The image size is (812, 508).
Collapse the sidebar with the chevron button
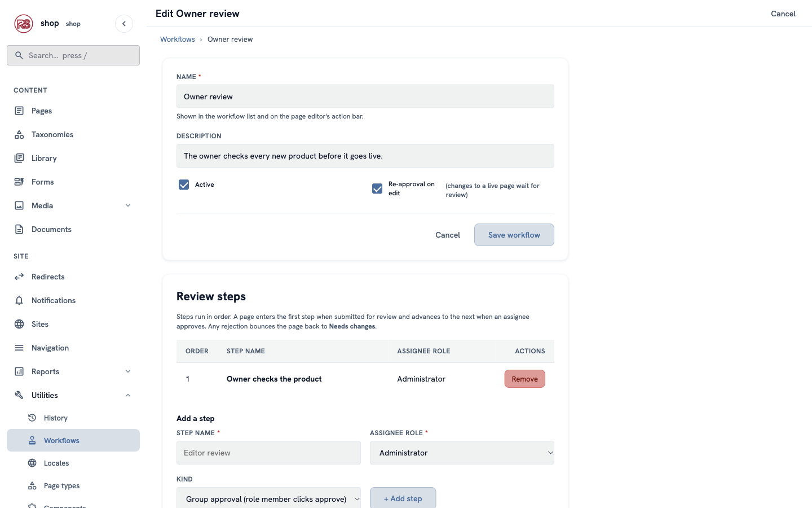(x=124, y=24)
